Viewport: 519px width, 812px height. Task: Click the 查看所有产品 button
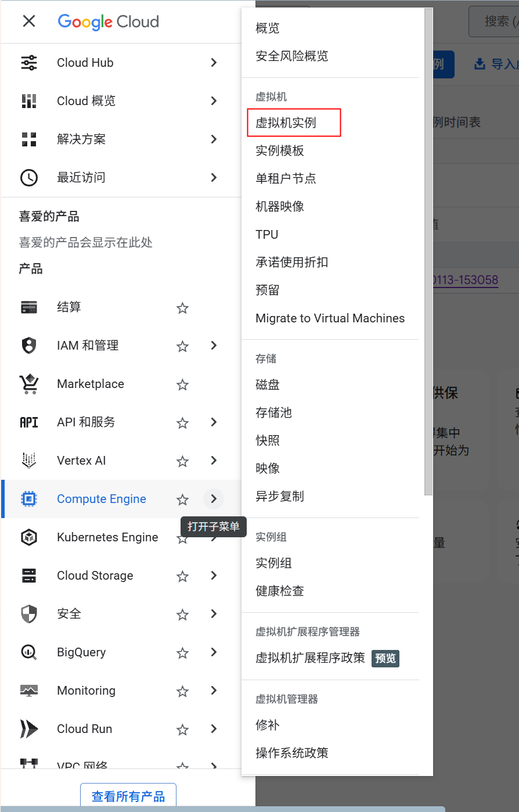pos(128,796)
